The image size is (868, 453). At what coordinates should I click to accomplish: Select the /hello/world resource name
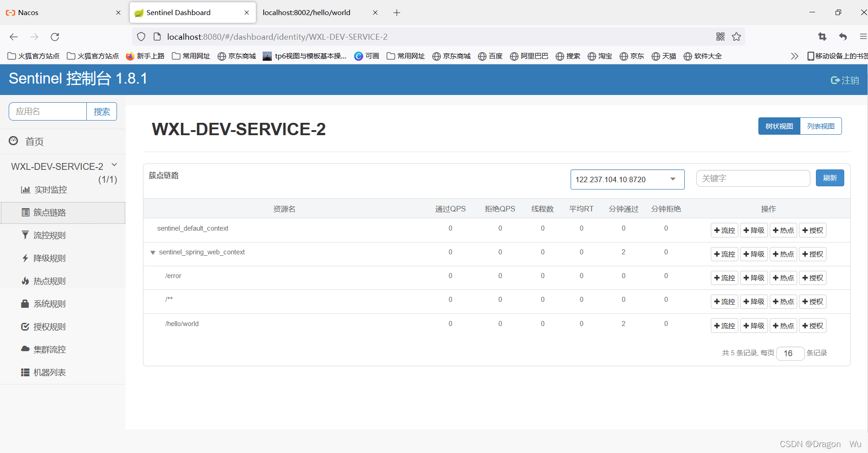pos(182,324)
